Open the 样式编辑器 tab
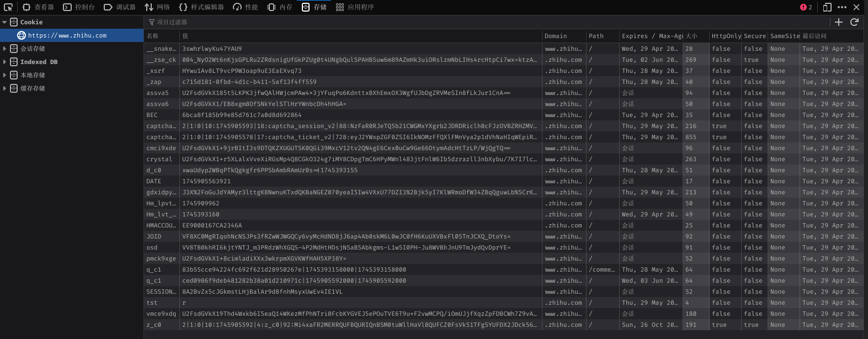Image resolution: width=868 pixels, height=339 pixels. [201, 7]
